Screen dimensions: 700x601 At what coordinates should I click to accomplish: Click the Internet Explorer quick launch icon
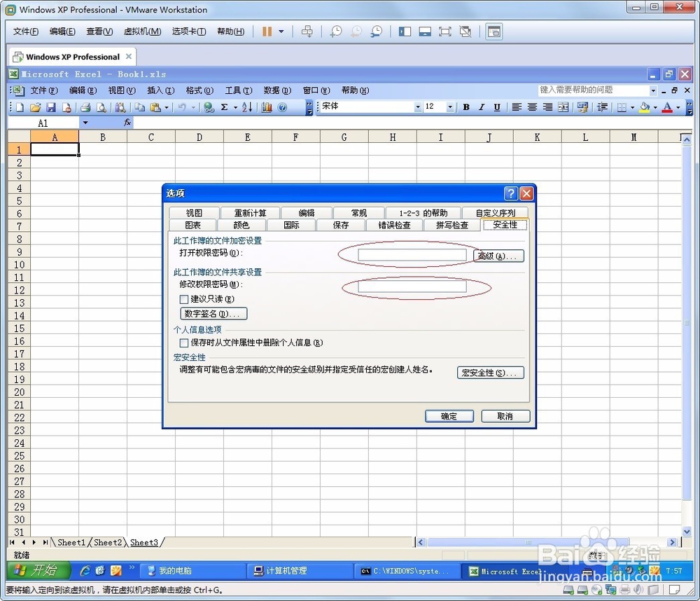[x=85, y=571]
